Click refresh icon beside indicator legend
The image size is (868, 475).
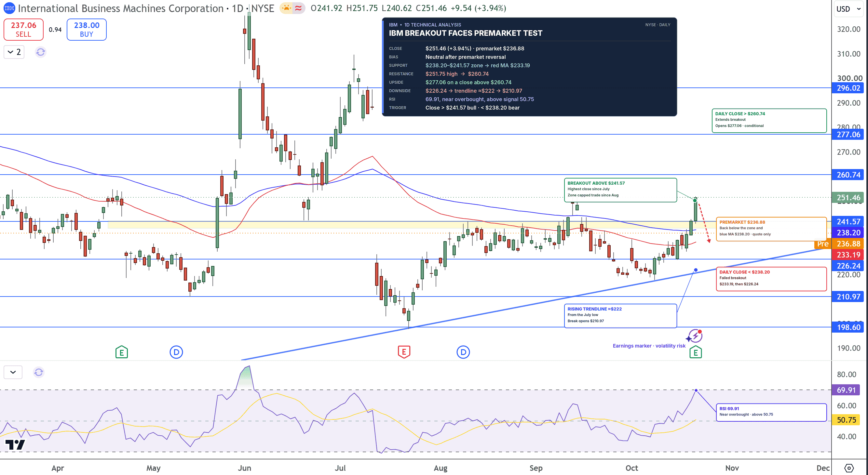click(x=40, y=52)
